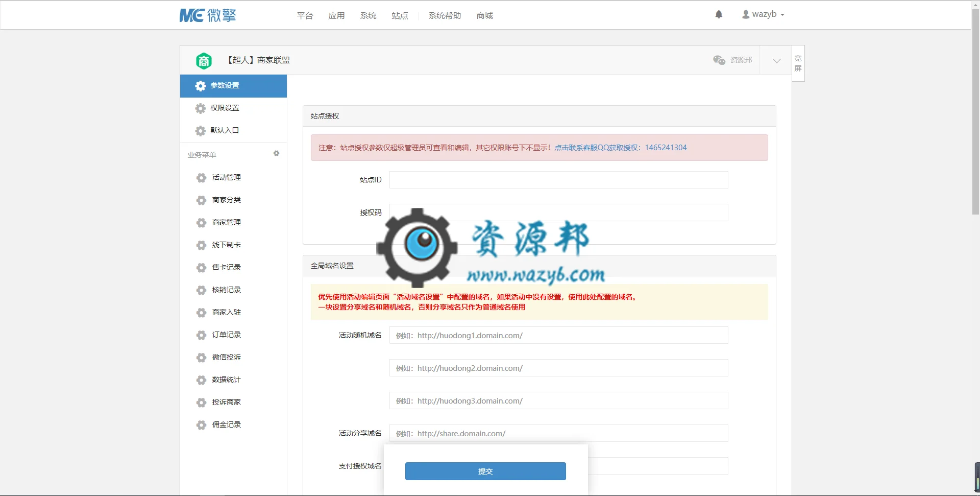Expand the chevron next to 资源邦

[776, 60]
